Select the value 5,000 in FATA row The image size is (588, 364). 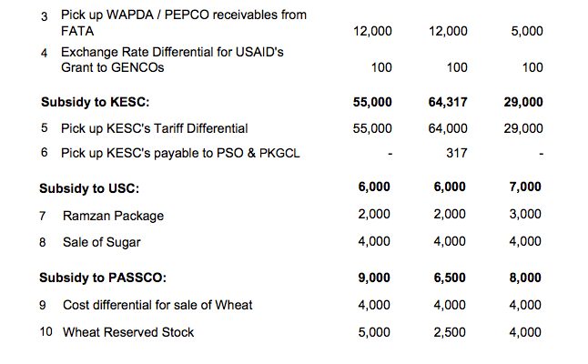pos(527,31)
